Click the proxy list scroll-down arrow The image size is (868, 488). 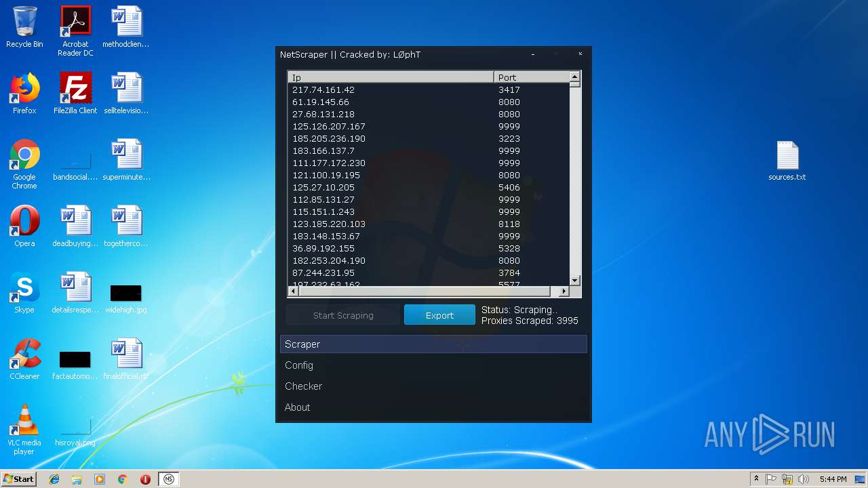point(575,280)
